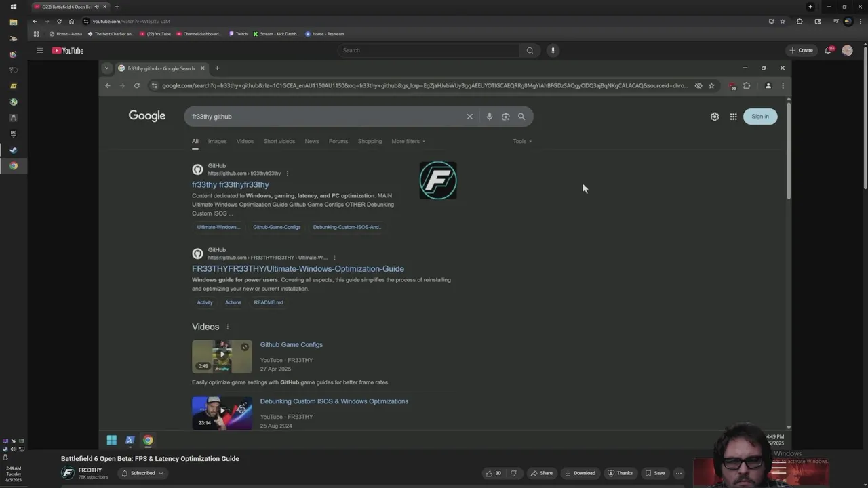Click the Ultimate-Windows sitelink chip
The image size is (868, 488).
[218, 227]
